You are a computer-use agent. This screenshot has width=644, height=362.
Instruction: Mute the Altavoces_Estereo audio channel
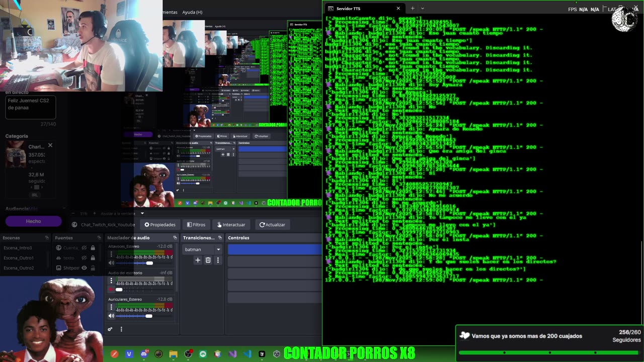point(111,263)
